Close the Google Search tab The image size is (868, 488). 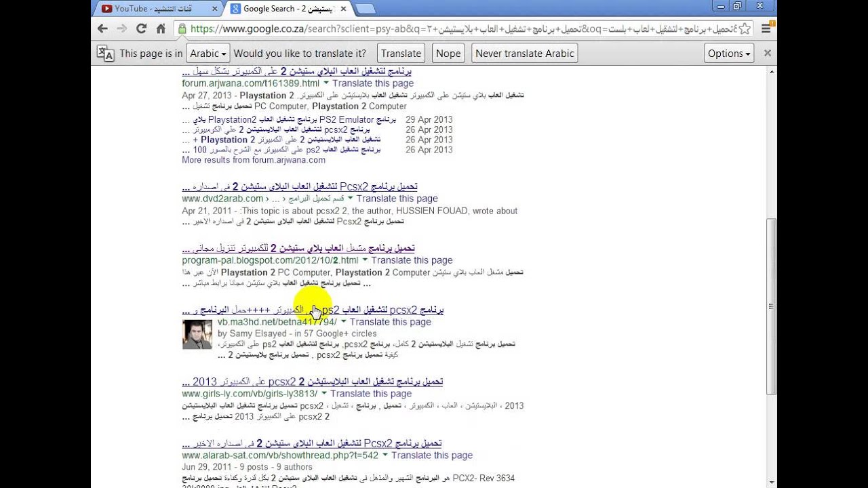tap(343, 9)
